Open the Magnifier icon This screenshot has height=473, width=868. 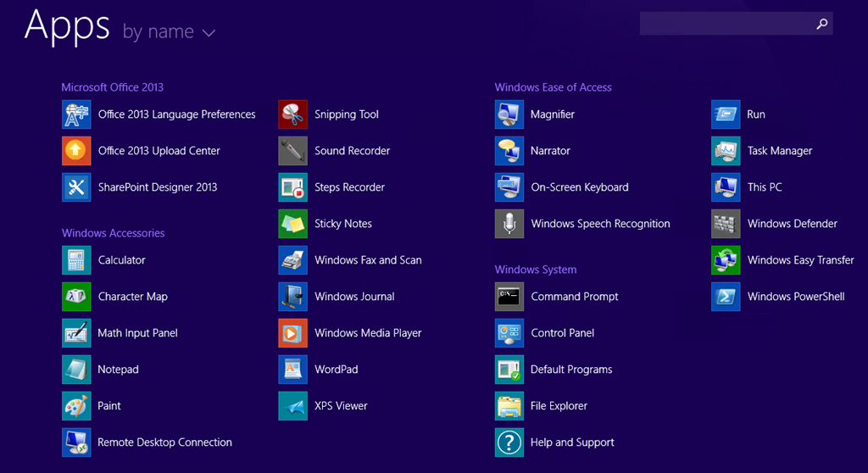point(509,114)
